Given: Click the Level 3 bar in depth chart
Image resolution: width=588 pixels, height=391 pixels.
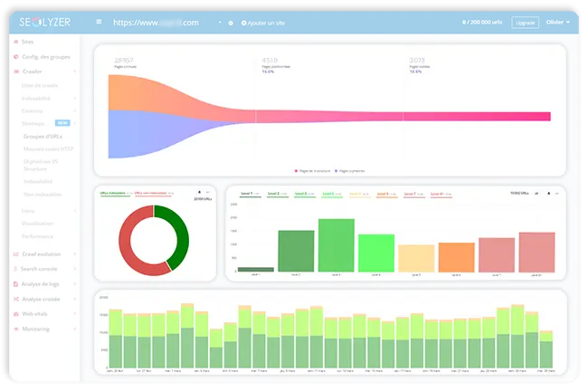Looking at the screenshot, I should 337,245.
